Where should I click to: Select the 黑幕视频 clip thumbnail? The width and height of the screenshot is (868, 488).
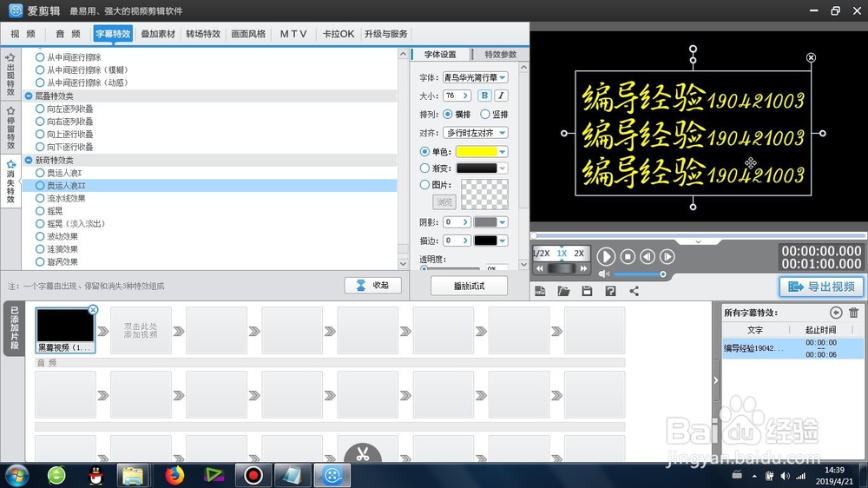tap(65, 331)
